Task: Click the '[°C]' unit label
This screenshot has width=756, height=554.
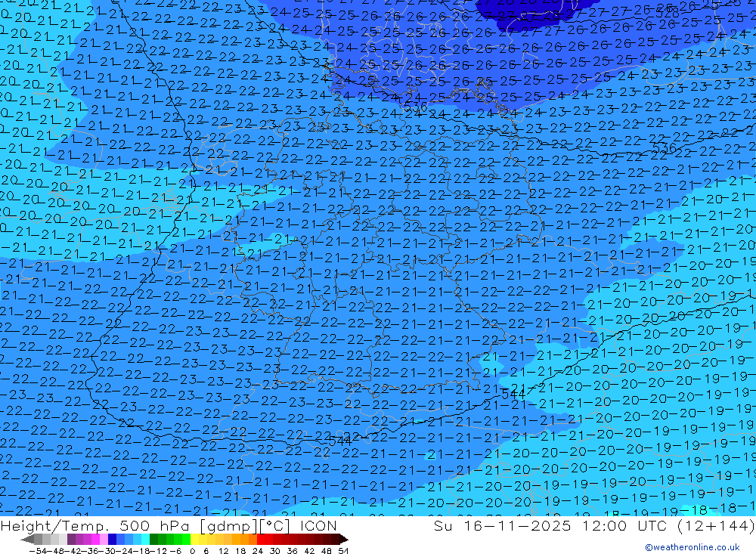Action: (x=274, y=526)
